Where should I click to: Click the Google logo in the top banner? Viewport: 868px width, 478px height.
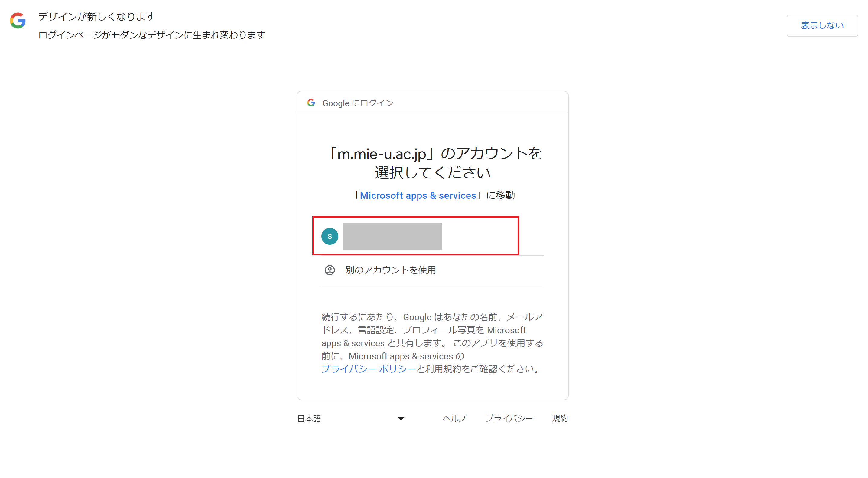tap(18, 21)
